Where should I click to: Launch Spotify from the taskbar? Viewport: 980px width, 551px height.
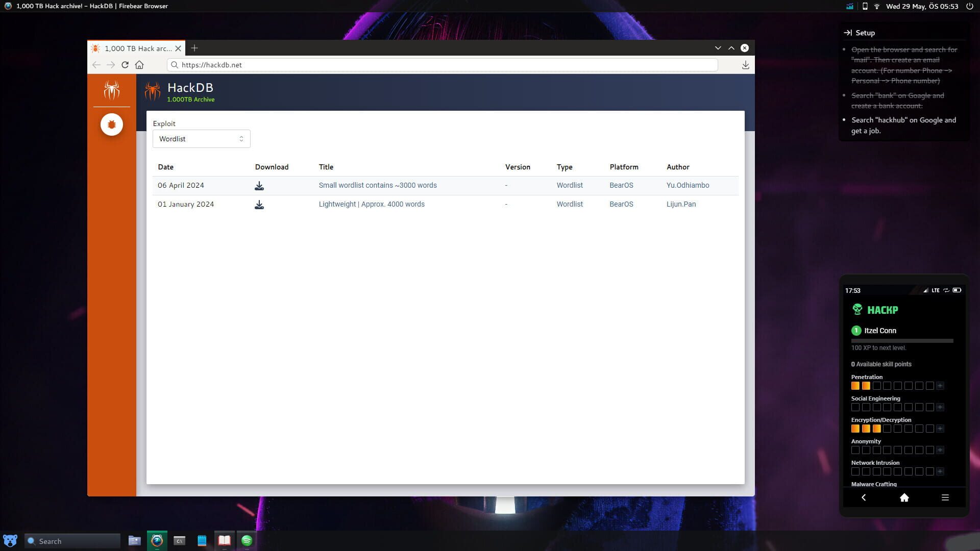point(247,540)
